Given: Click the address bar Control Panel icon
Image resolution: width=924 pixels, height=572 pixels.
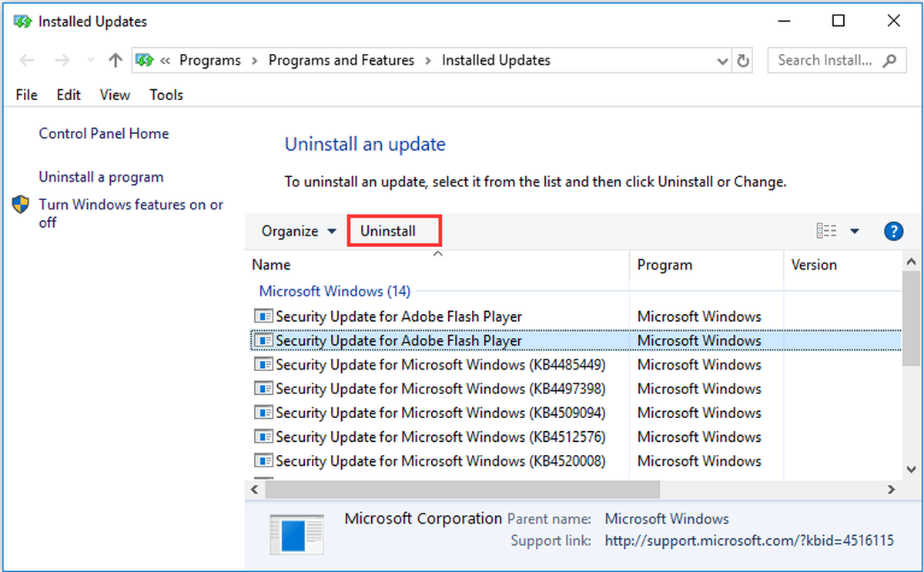Looking at the screenshot, I should [145, 60].
